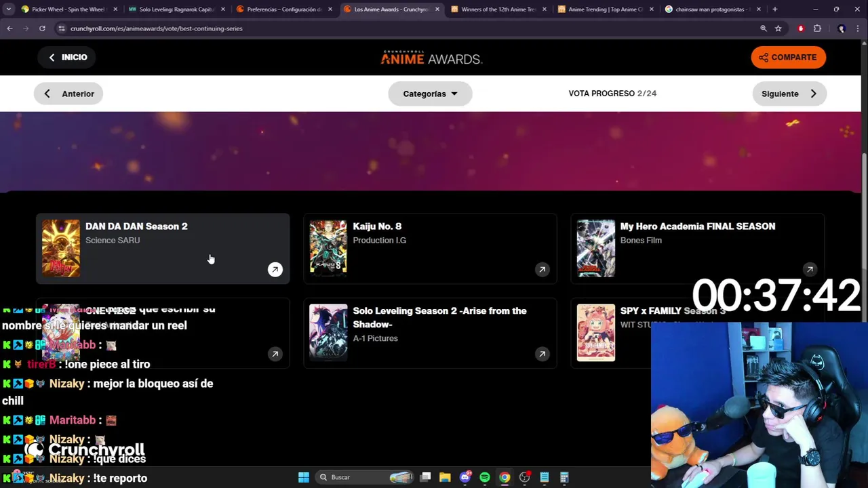Open Discord from the taskbar

click(465, 477)
